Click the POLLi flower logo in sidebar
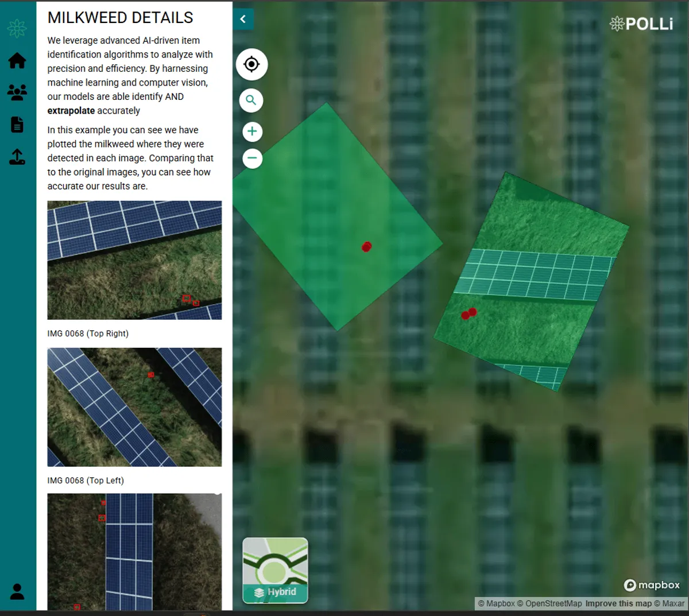The width and height of the screenshot is (689, 616). coord(17,28)
